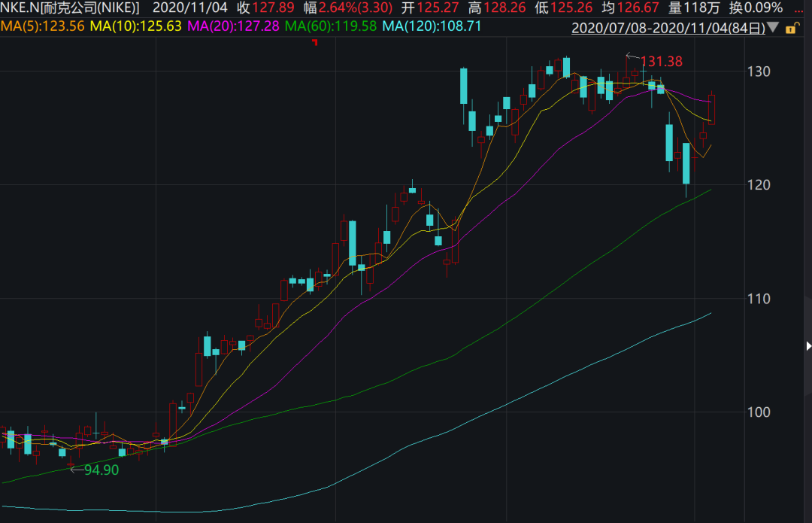This screenshot has width=812, height=523.
Task: Click the 100 price axis label
Action: point(760,412)
